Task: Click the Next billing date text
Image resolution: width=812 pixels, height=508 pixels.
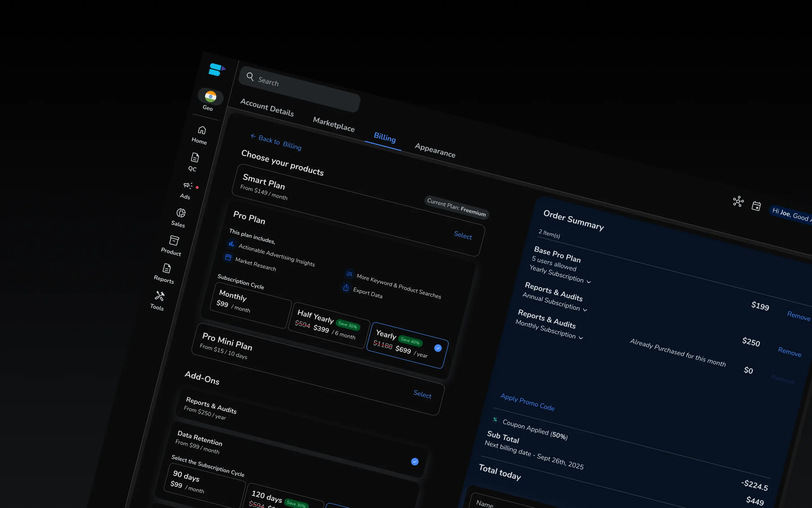Action: (x=534, y=455)
